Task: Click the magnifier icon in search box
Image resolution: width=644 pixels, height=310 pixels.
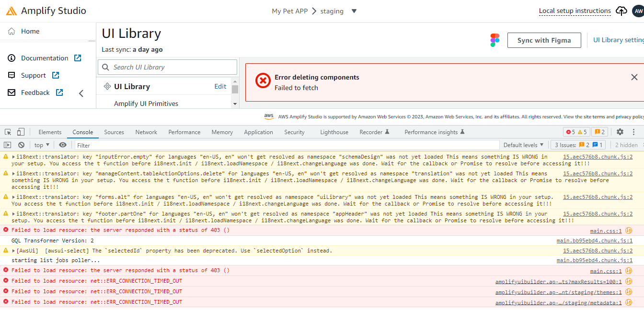Action: pyautogui.click(x=105, y=68)
